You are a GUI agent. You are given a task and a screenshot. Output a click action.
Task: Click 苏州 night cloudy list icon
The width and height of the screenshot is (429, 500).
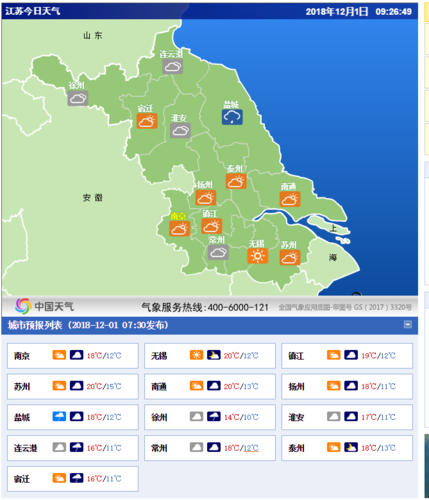(x=76, y=386)
